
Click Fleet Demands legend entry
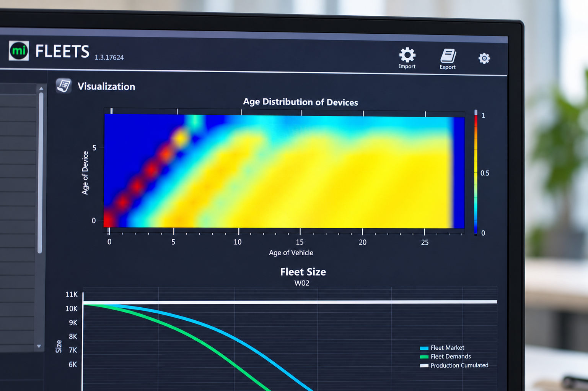click(x=445, y=357)
